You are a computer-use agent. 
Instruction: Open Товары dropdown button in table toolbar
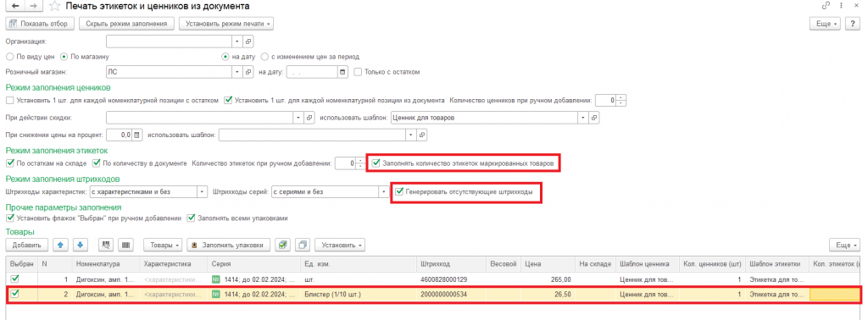(x=164, y=245)
